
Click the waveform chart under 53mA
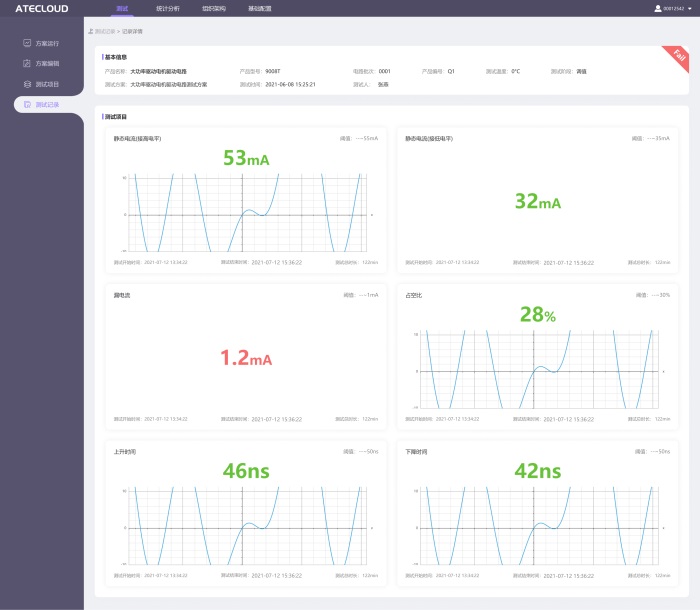247,213
